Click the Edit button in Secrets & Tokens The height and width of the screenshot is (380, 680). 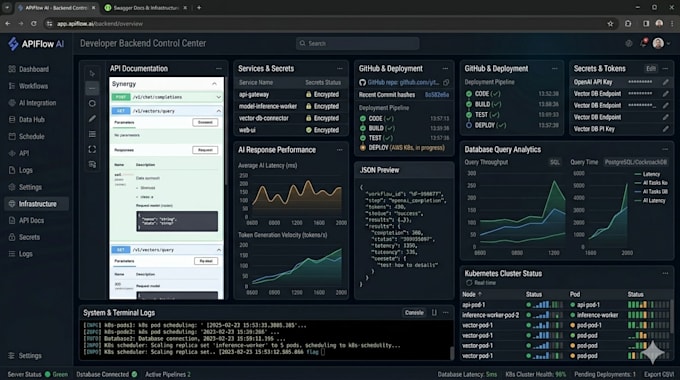pos(651,69)
